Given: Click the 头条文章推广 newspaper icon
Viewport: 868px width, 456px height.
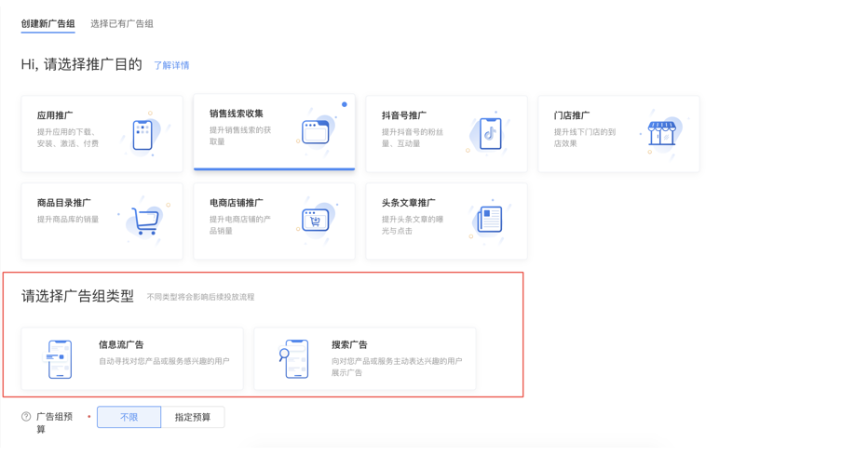Looking at the screenshot, I should [x=489, y=221].
